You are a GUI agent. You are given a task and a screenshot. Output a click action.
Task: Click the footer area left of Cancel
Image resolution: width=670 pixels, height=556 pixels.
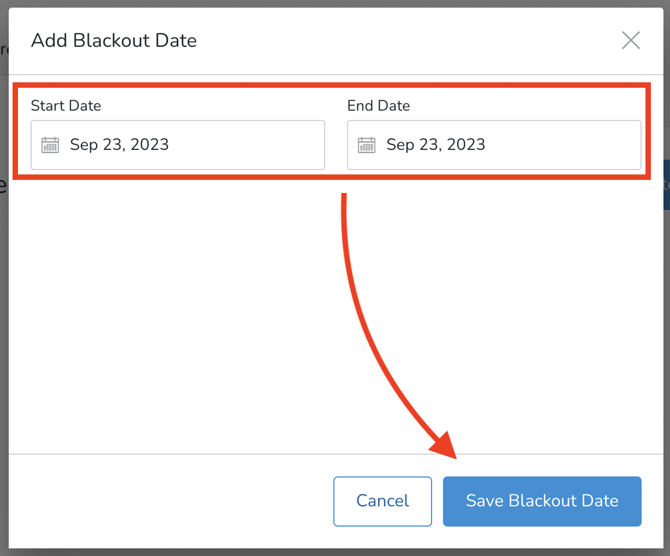(x=170, y=501)
